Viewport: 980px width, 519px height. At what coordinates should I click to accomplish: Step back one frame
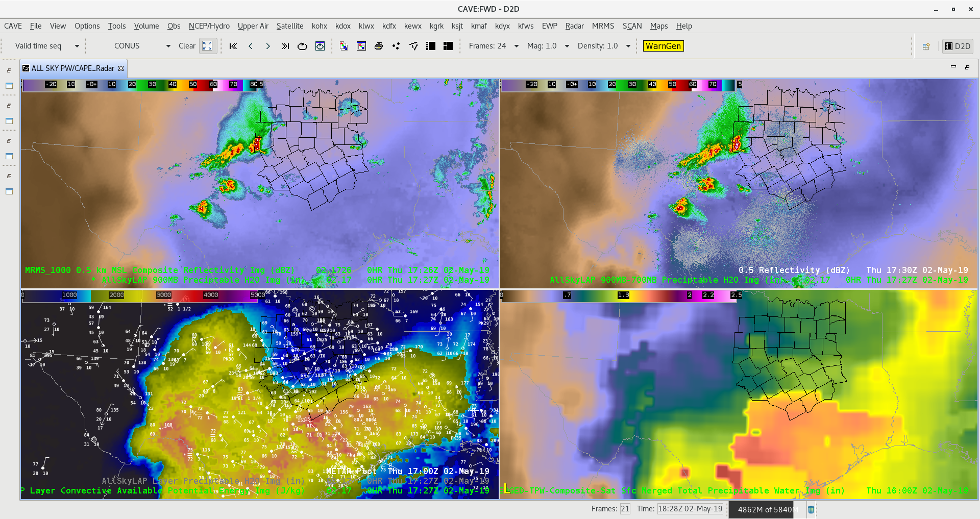(x=251, y=46)
